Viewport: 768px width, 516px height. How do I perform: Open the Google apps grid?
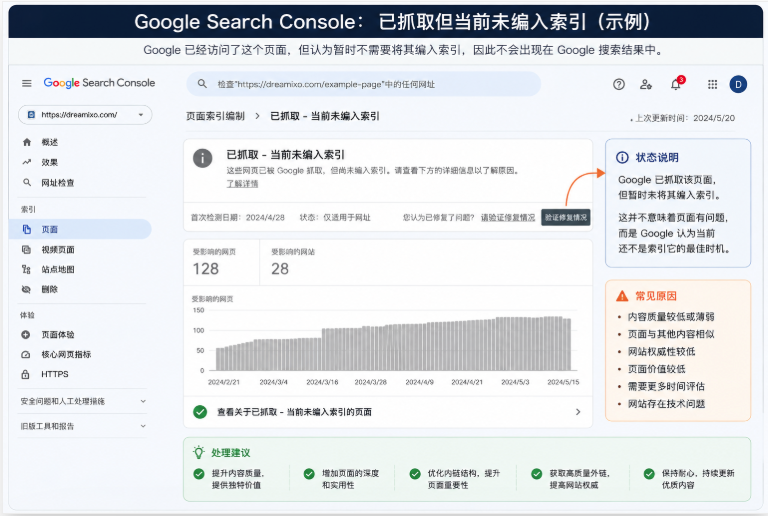(x=713, y=84)
